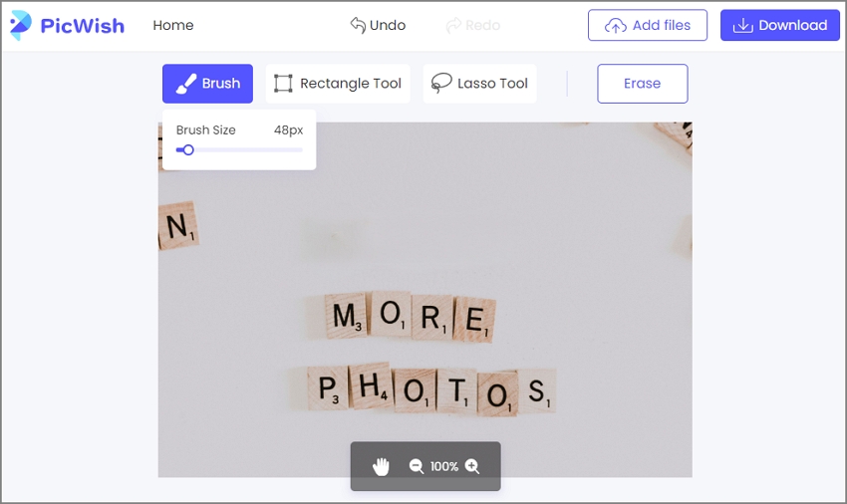847x504 pixels.
Task: Click the Add files button
Action: click(648, 25)
